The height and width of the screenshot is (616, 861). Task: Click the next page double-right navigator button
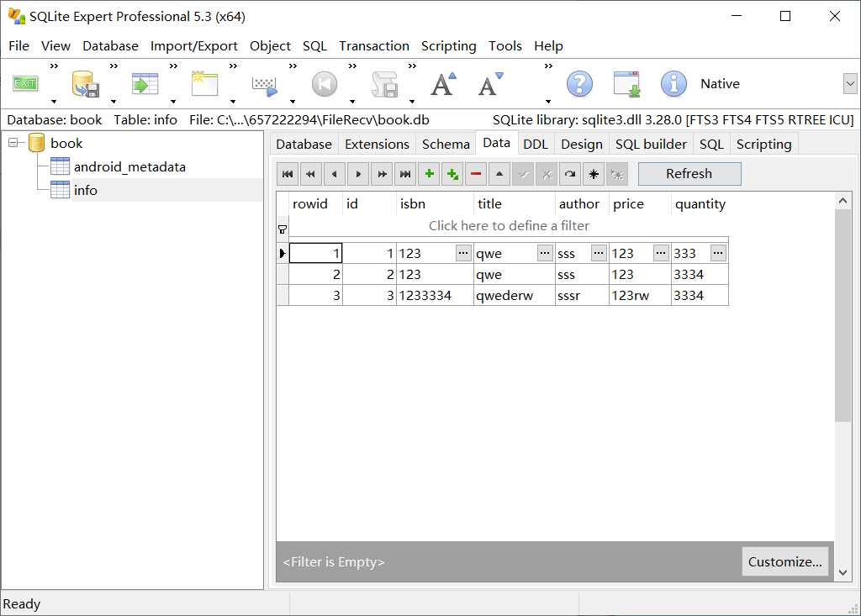point(382,174)
